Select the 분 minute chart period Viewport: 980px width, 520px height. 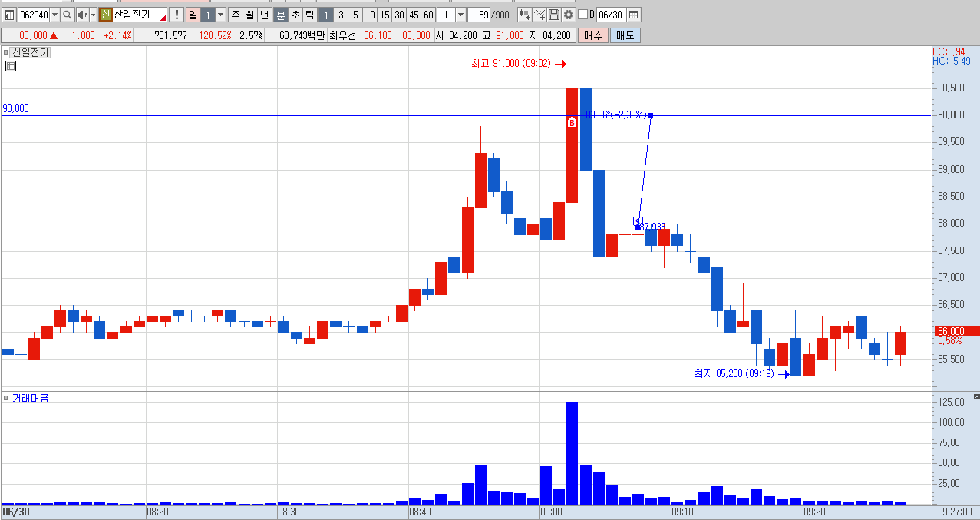(x=281, y=15)
